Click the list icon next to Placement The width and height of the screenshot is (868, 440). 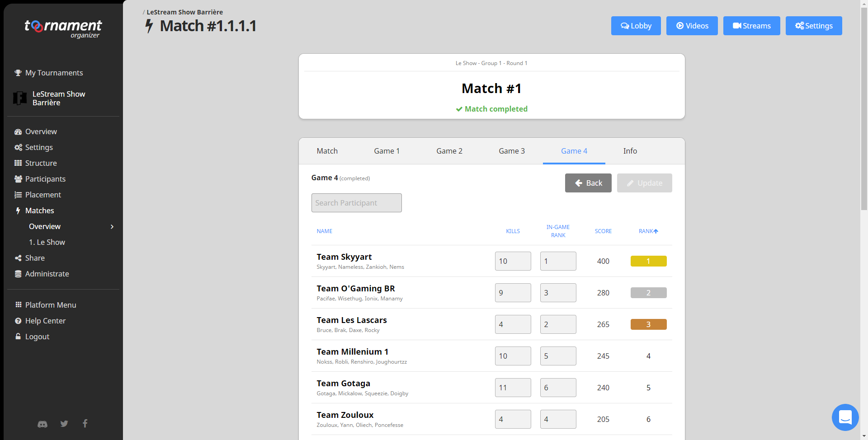pyautogui.click(x=18, y=195)
